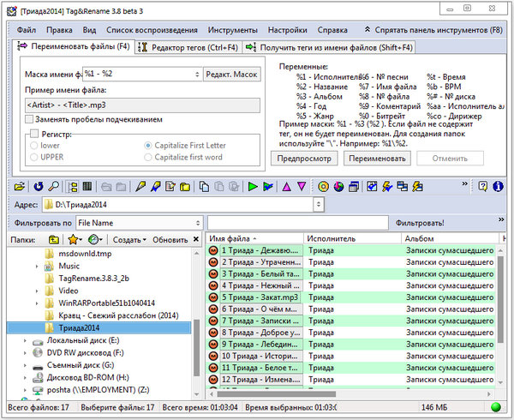Toggle the Регистр checkbox
Viewport: 514px width, 420px height.
(x=33, y=134)
